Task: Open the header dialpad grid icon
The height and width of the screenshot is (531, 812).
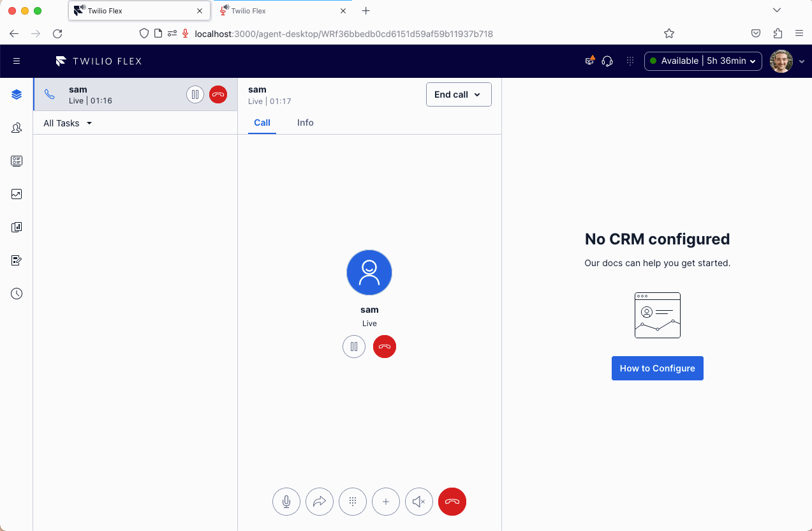Action: [630, 61]
